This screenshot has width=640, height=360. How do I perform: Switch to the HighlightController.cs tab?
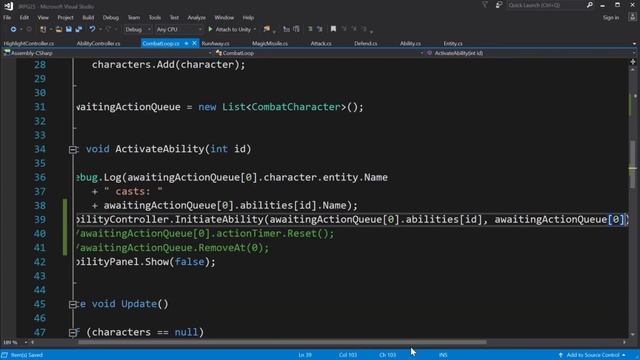coord(29,43)
